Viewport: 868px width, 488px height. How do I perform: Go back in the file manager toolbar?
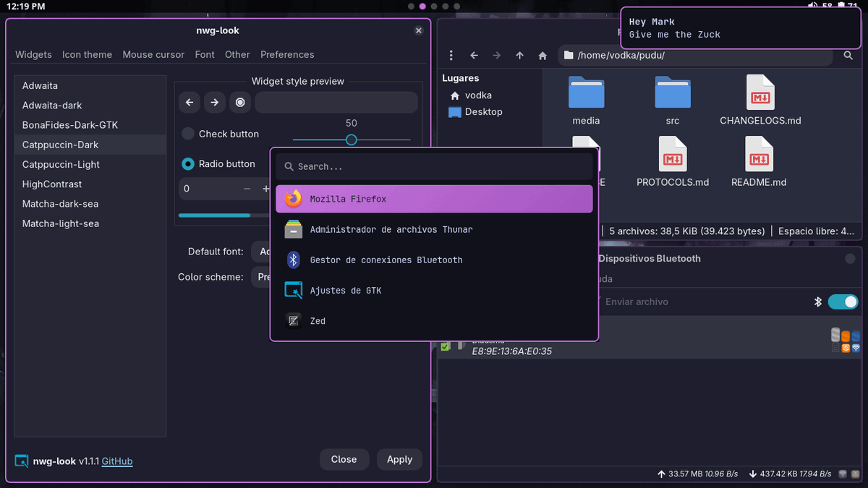tap(475, 55)
